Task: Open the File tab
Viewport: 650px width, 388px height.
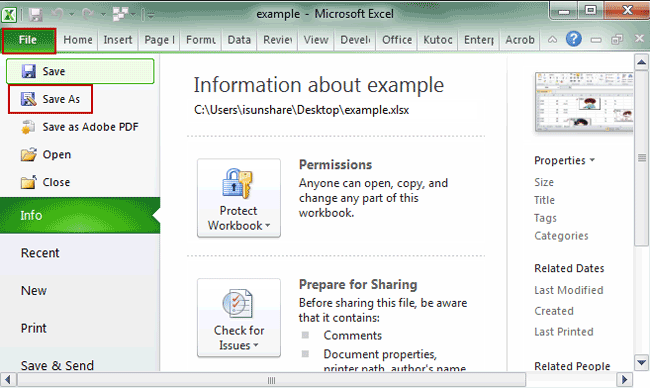Action: [x=29, y=40]
